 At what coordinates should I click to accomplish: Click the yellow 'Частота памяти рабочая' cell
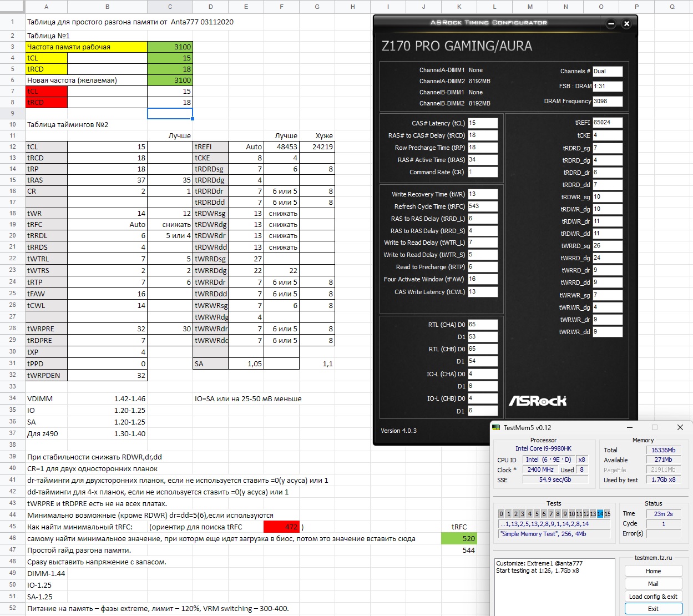pos(87,47)
